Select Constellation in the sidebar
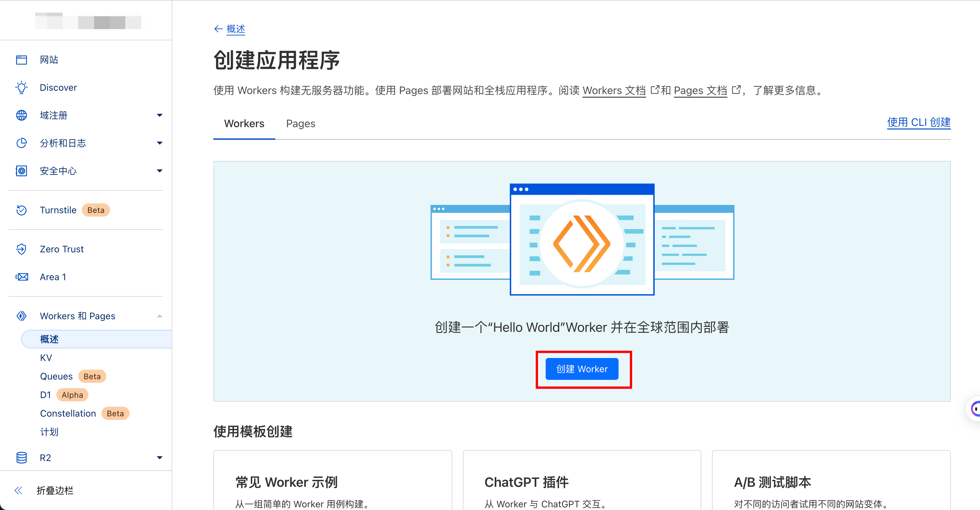 pos(68,413)
